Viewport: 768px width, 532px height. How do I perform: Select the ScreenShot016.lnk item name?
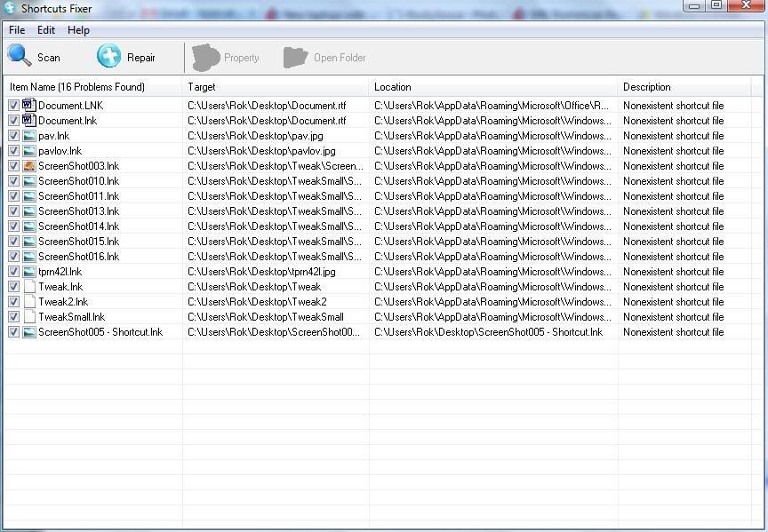coord(79,257)
